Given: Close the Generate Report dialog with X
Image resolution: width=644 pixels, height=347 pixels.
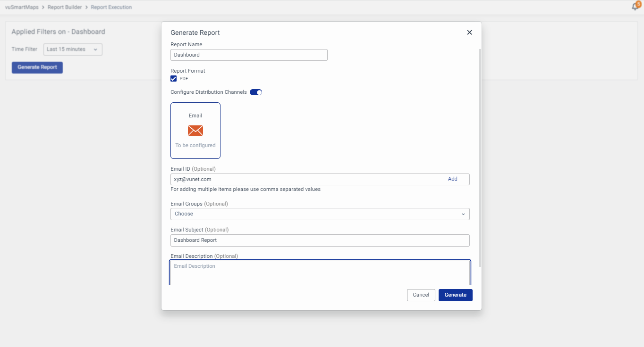Looking at the screenshot, I should [469, 33].
